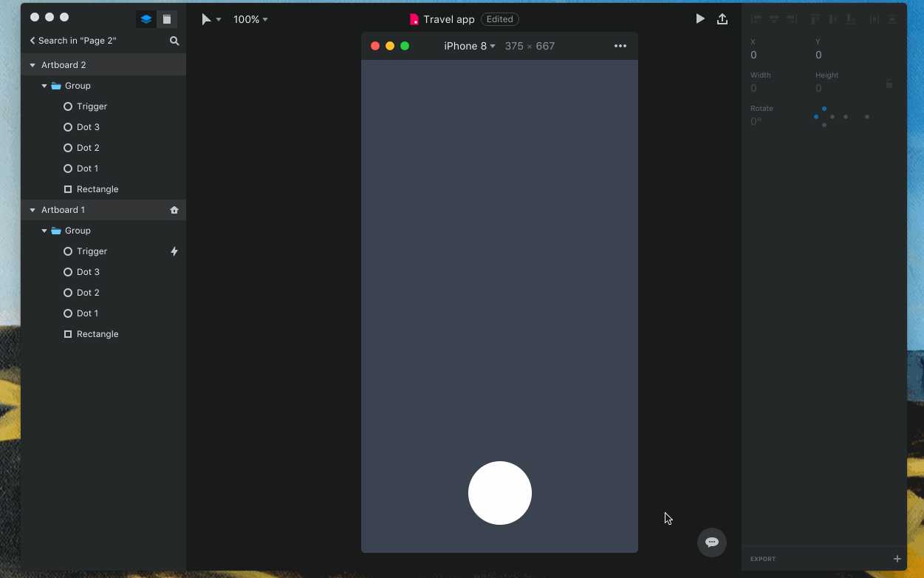Click the Travel app title text
This screenshot has width=924, height=578.
click(449, 19)
